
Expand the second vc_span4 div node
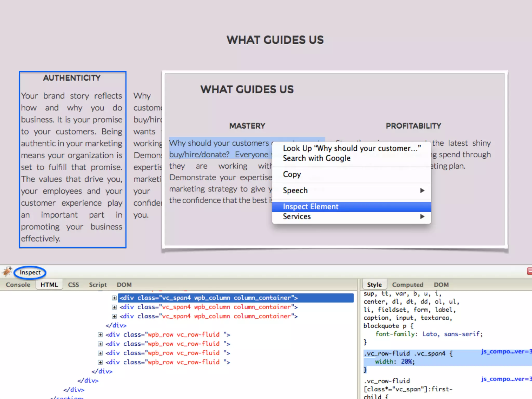(114, 307)
